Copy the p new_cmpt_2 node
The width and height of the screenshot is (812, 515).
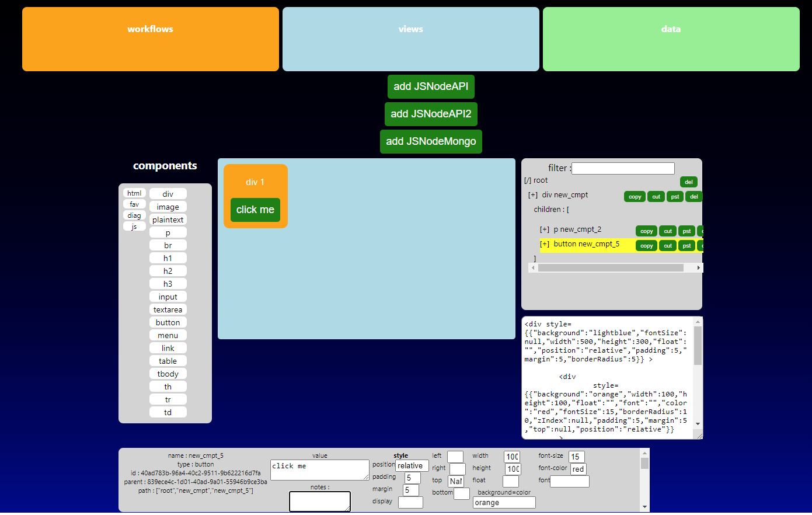647,231
